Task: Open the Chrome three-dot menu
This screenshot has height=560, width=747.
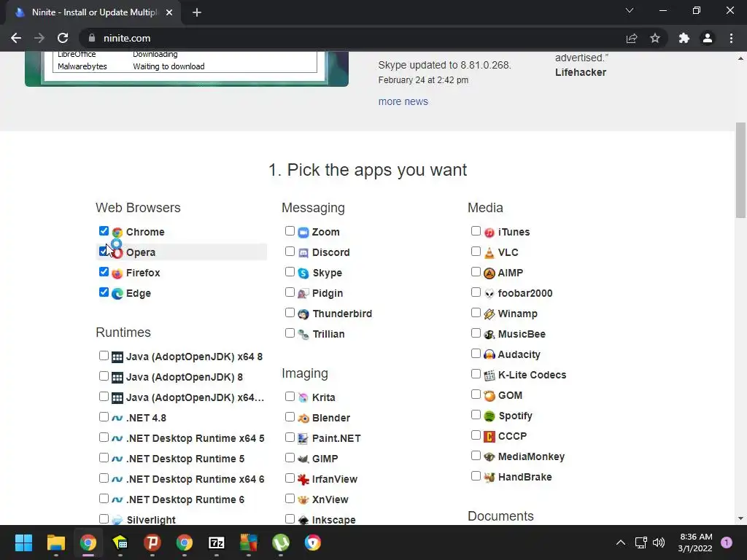Action: click(731, 38)
